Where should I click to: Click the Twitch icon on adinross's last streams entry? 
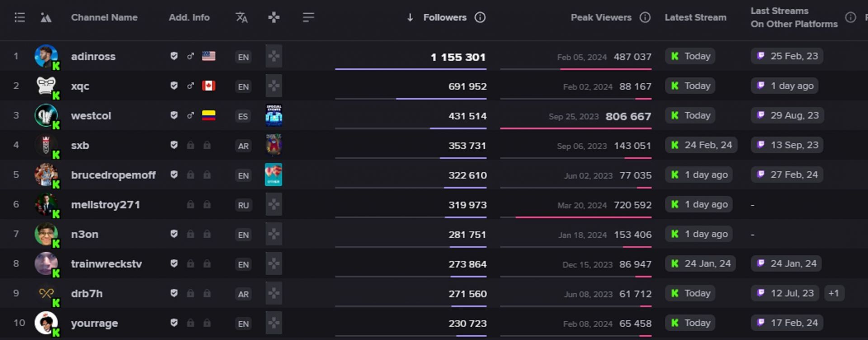pos(762,56)
